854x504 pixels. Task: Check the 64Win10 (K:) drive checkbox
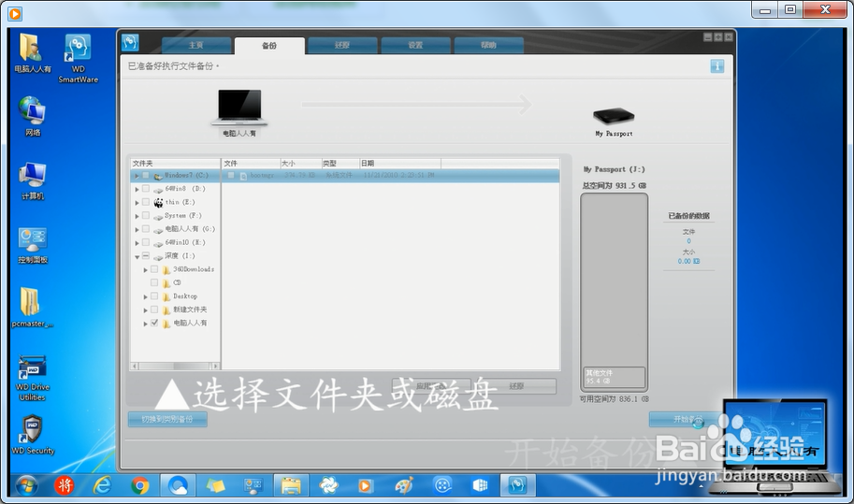click(145, 242)
